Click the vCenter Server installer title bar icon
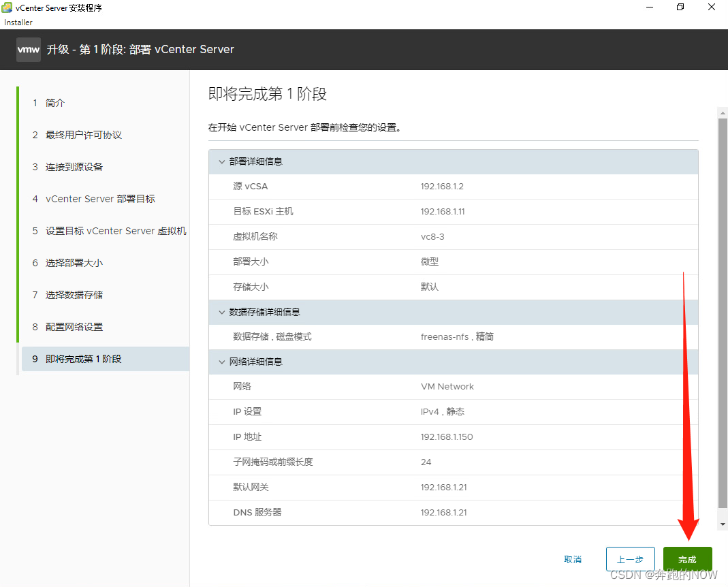This screenshot has height=587, width=728. coord(7,7)
